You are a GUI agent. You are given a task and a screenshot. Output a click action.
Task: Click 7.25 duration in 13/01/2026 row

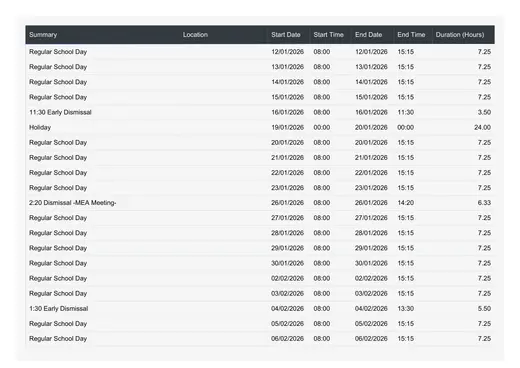[x=484, y=67]
